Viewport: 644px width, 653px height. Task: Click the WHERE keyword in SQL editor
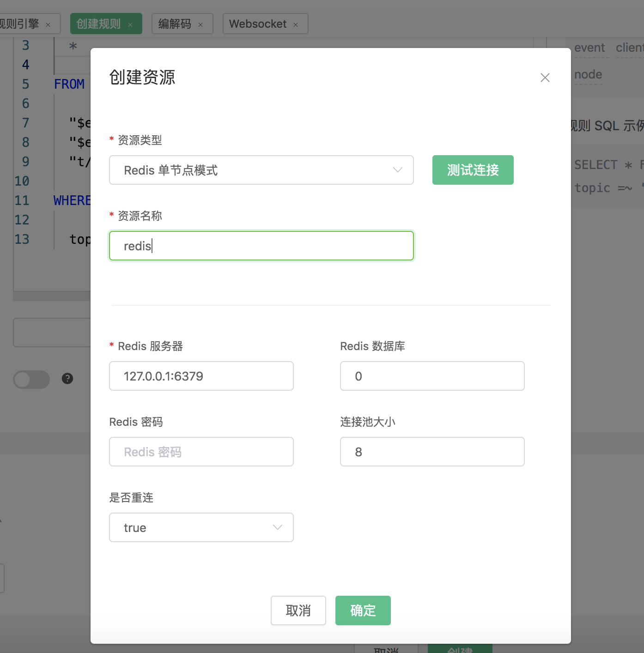pos(72,200)
